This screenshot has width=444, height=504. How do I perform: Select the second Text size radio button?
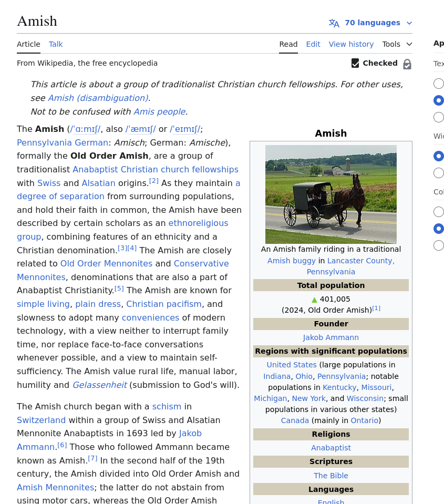[x=439, y=100]
